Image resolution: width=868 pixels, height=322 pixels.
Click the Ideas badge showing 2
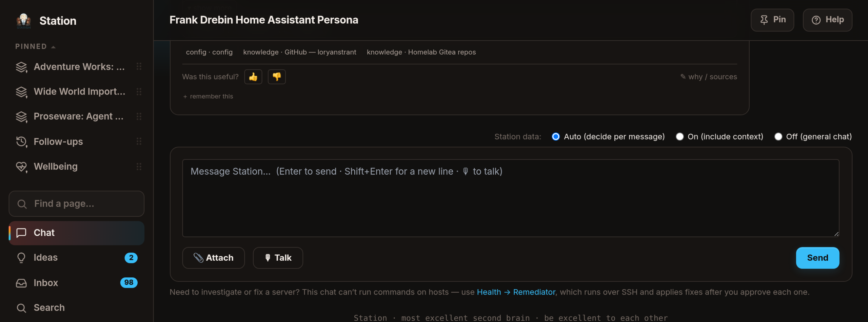tap(131, 258)
